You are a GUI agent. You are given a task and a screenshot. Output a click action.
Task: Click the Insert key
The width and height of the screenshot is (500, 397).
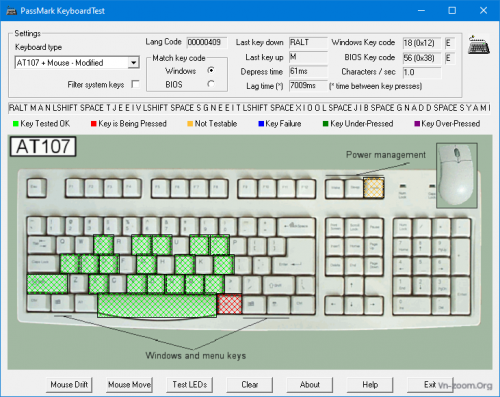pyautogui.click(x=335, y=246)
